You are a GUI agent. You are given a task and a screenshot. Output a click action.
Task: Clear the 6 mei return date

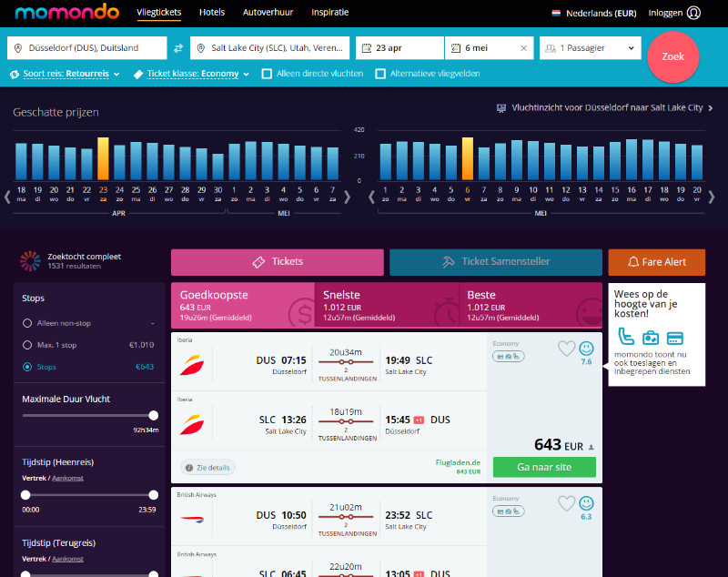[524, 48]
